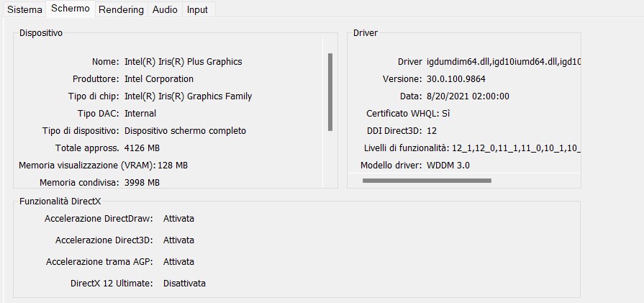Screen dimensions: 644x303
Task: Switch to the Input tab
Action: click(197, 9)
